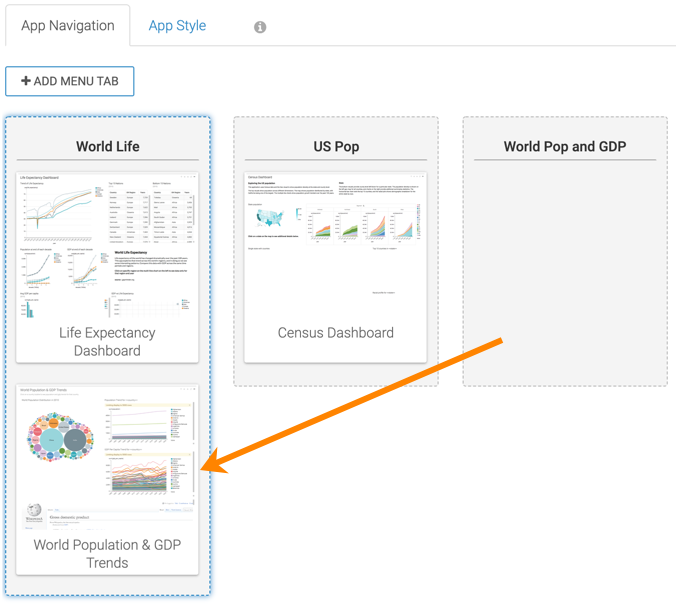Click the Wikipedia logo in the GDP Trends preview

(x=35, y=513)
